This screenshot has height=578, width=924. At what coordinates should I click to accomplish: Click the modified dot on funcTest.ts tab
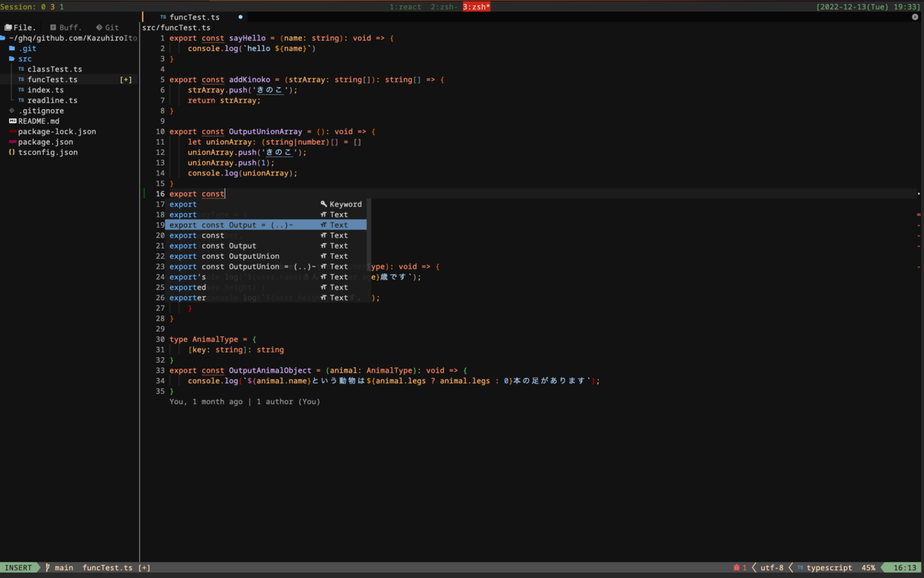coord(240,17)
